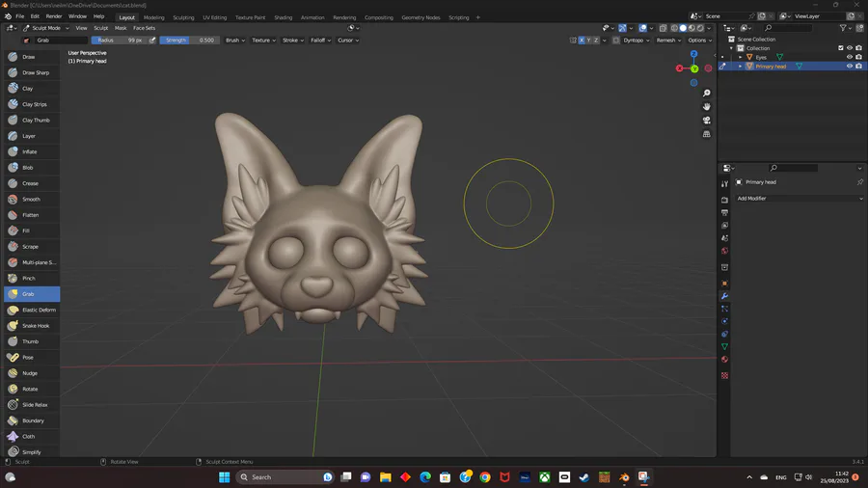The width and height of the screenshot is (868, 488).
Task: Uncheck the Collection exclude checkbox
Action: click(x=841, y=48)
